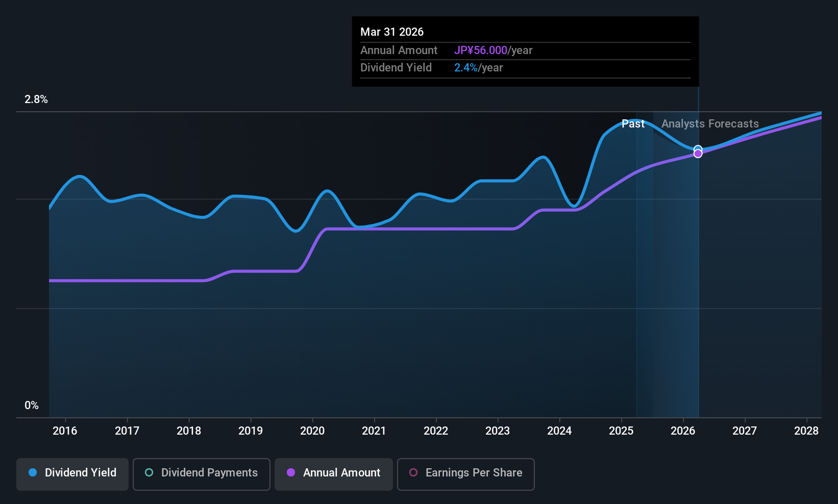Screen dimensions: 838x504
Task: Show the Earnings Per Share series
Action: (x=466, y=474)
